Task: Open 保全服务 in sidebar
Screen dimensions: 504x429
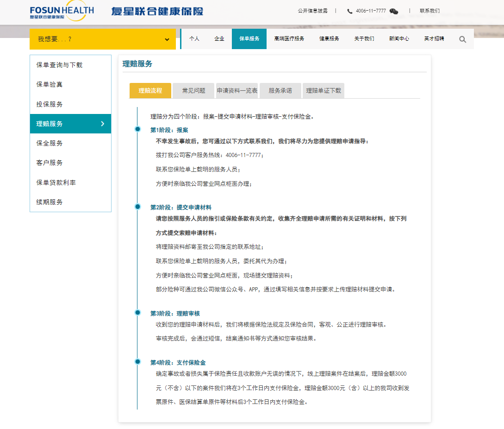Action: pyautogui.click(x=70, y=143)
